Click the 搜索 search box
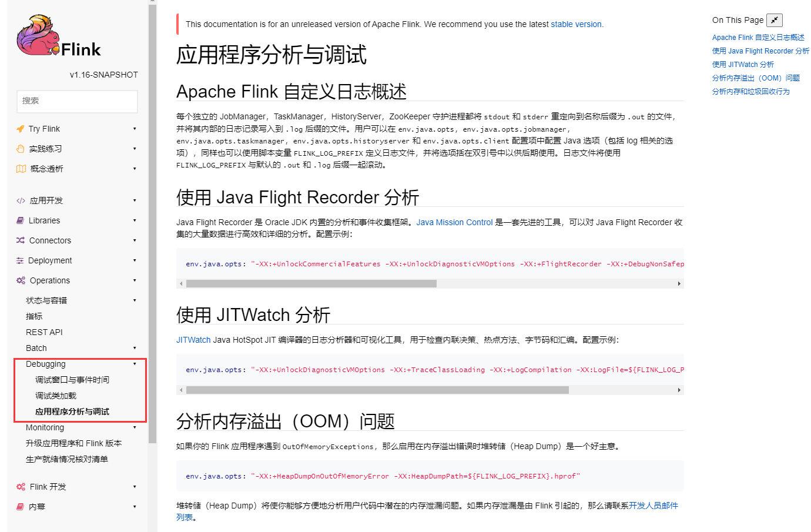This screenshot has height=532, width=811. pos(77,101)
